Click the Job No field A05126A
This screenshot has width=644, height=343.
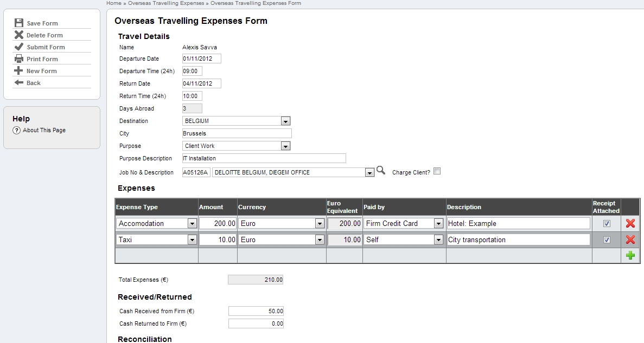pyautogui.click(x=196, y=173)
